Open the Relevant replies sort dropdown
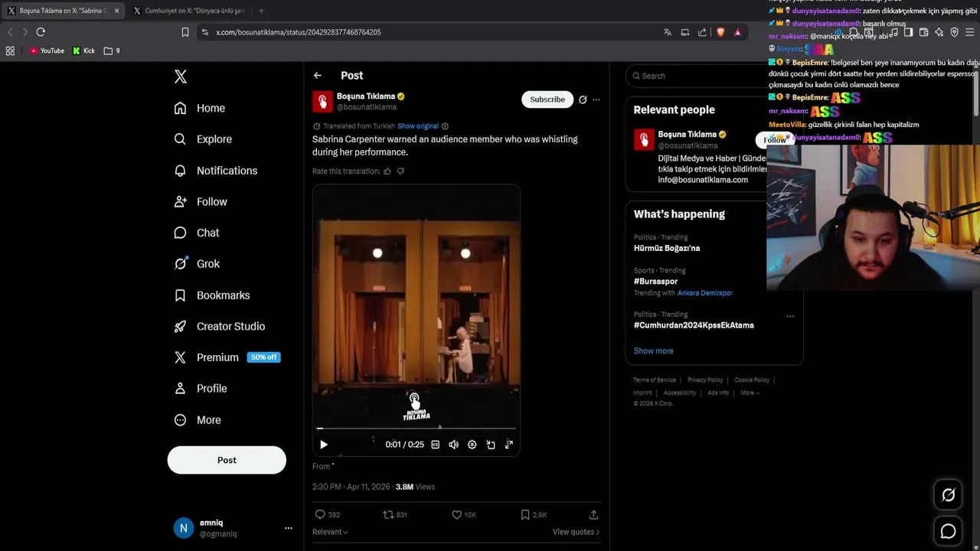 coord(330,532)
